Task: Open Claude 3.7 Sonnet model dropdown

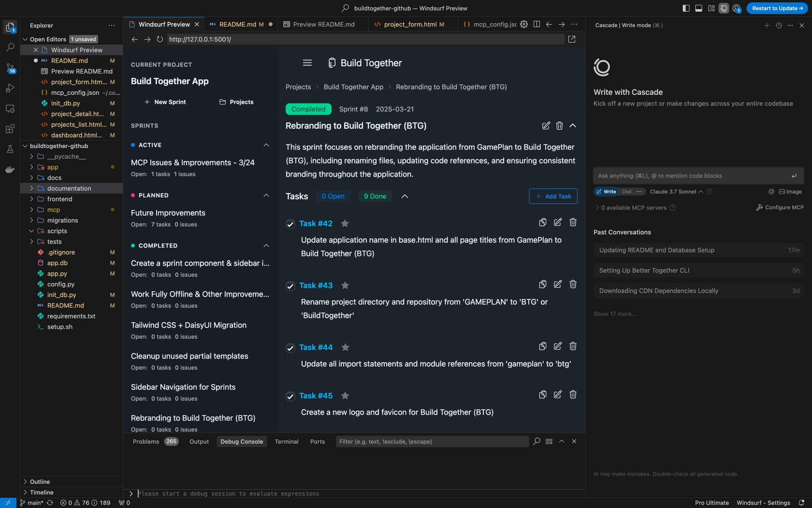Action: click(676, 192)
